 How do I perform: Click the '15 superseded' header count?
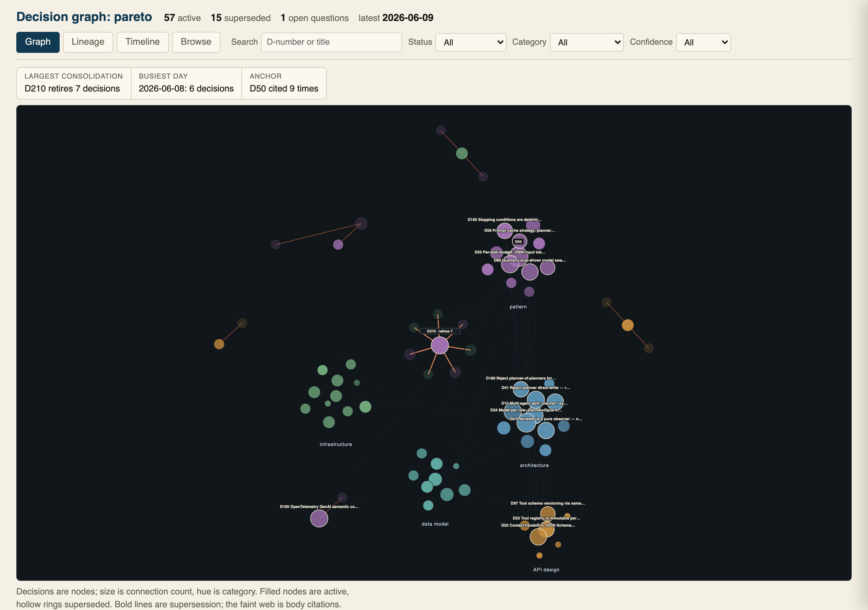[x=240, y=18]
